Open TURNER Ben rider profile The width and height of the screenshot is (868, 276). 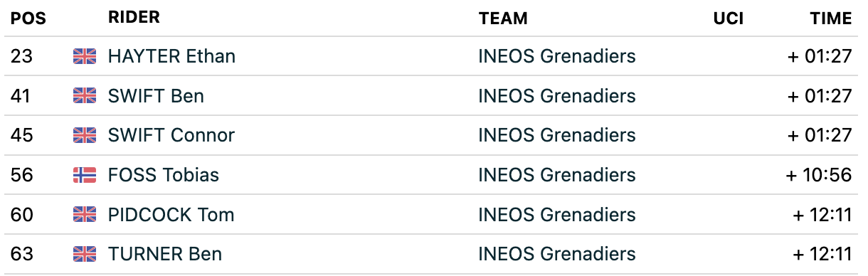165,254
